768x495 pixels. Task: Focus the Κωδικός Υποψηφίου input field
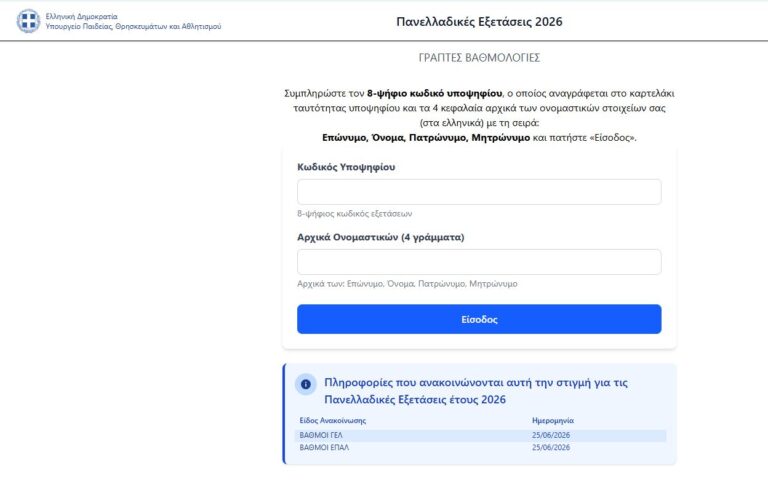[x=479, y=192]
